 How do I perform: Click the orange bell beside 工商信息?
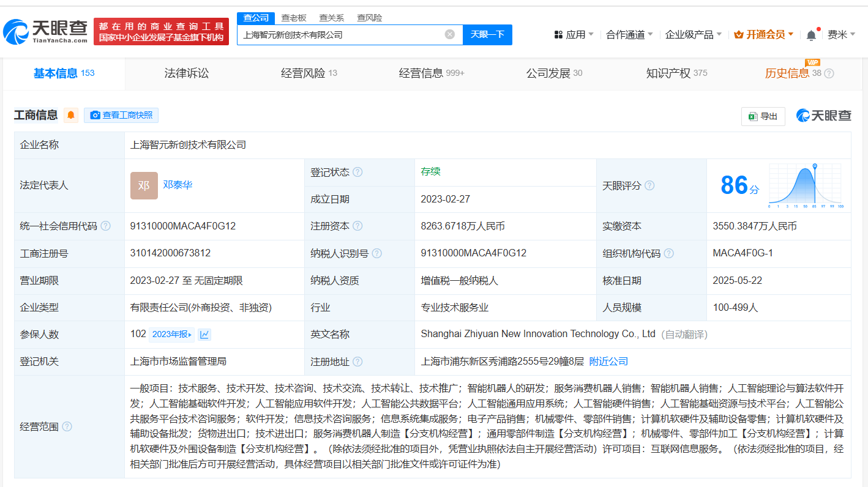(x=71, y=115)
